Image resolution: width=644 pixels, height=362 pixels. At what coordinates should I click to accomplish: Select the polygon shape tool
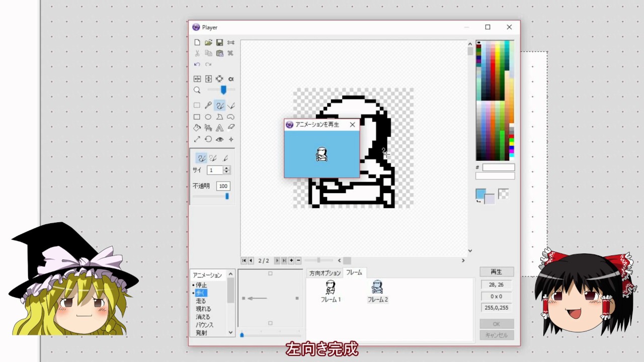point(219,117)
